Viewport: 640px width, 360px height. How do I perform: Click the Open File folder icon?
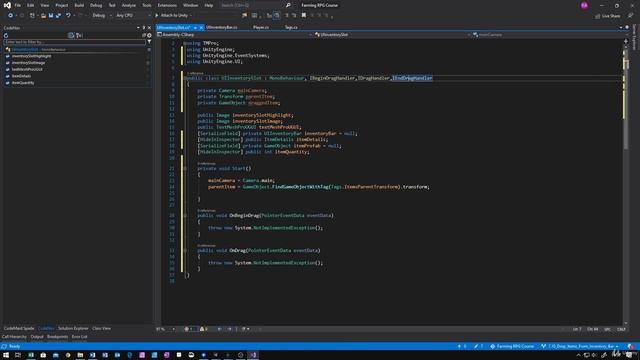(43, 16)
